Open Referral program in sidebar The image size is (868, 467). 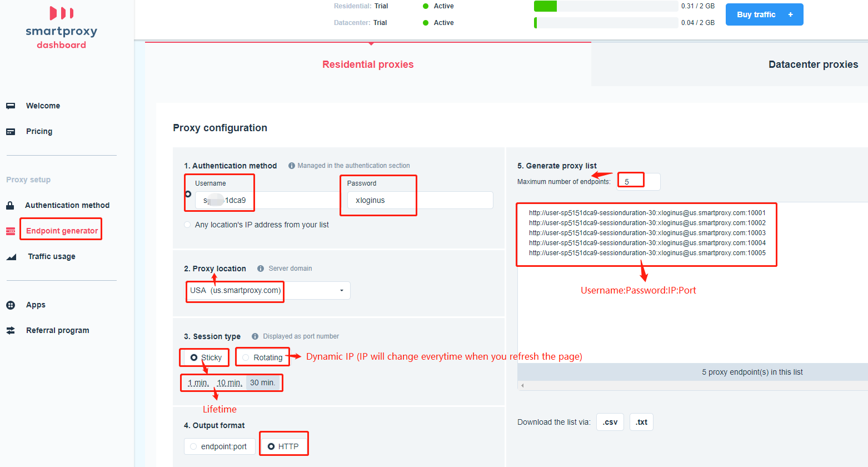coord(58,330)
